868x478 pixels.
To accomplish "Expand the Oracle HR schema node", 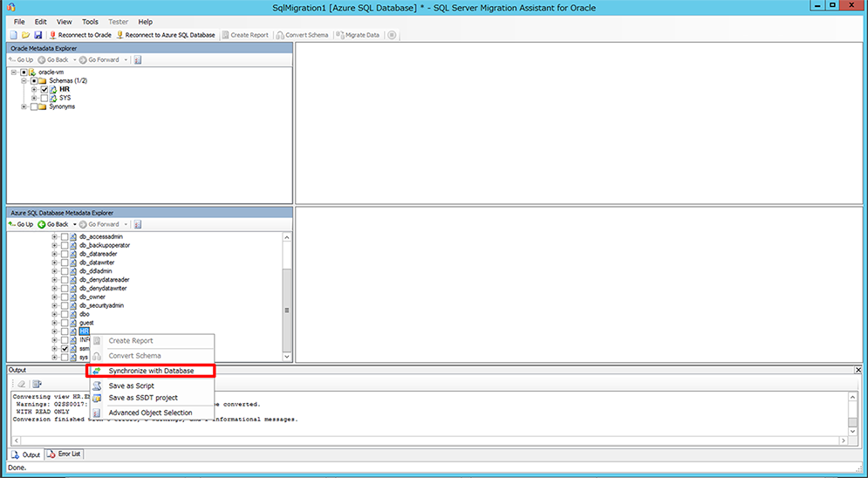I will (34, 90).
